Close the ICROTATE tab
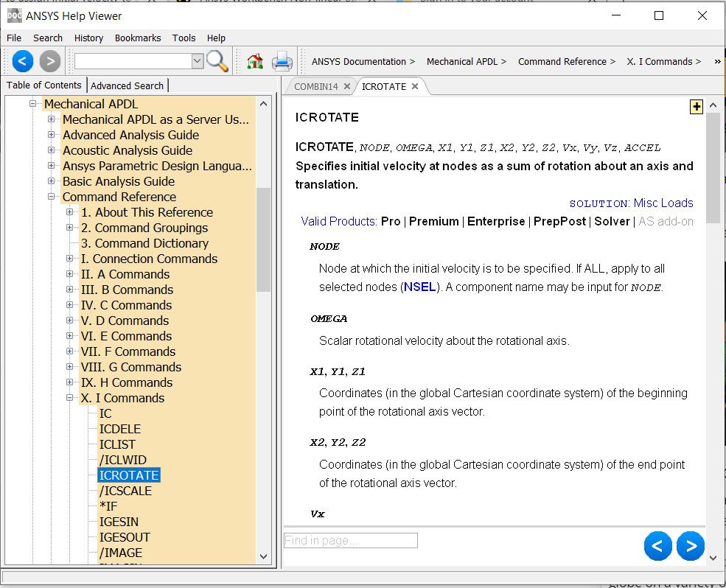 click(415, 87)
